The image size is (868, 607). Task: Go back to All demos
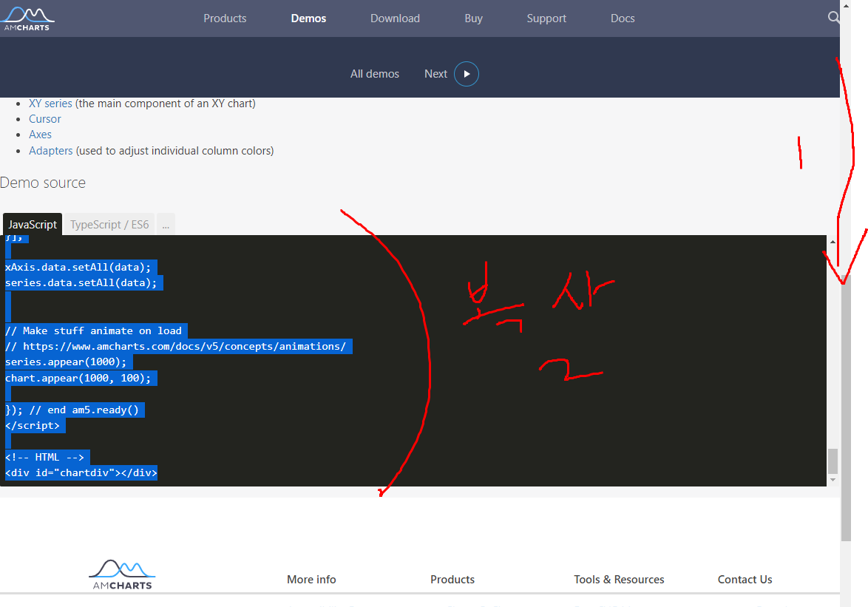coord(374,74)
